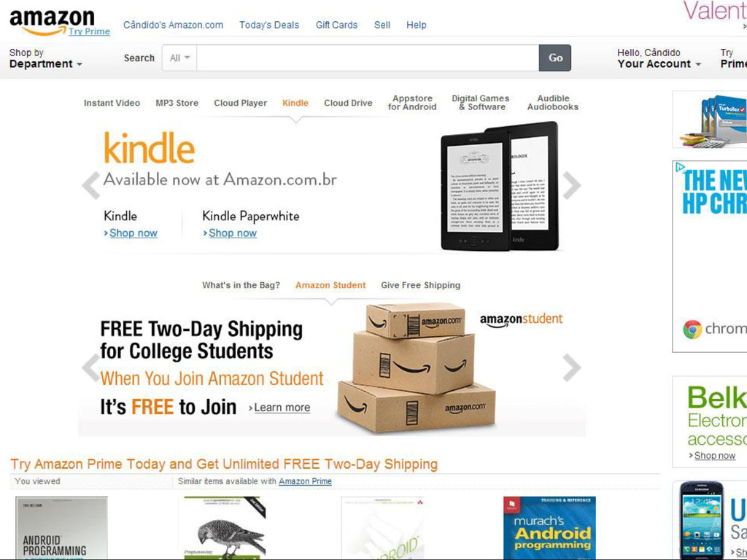Click right arrow on Amazon Student banner
The image size is (747, 560).
pos(571,367)
